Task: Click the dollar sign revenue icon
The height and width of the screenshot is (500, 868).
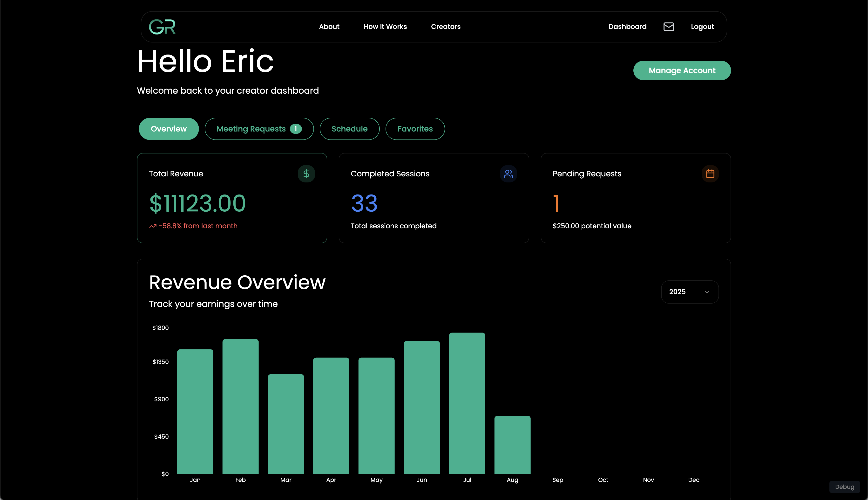Action: click(x=306, y=174)
